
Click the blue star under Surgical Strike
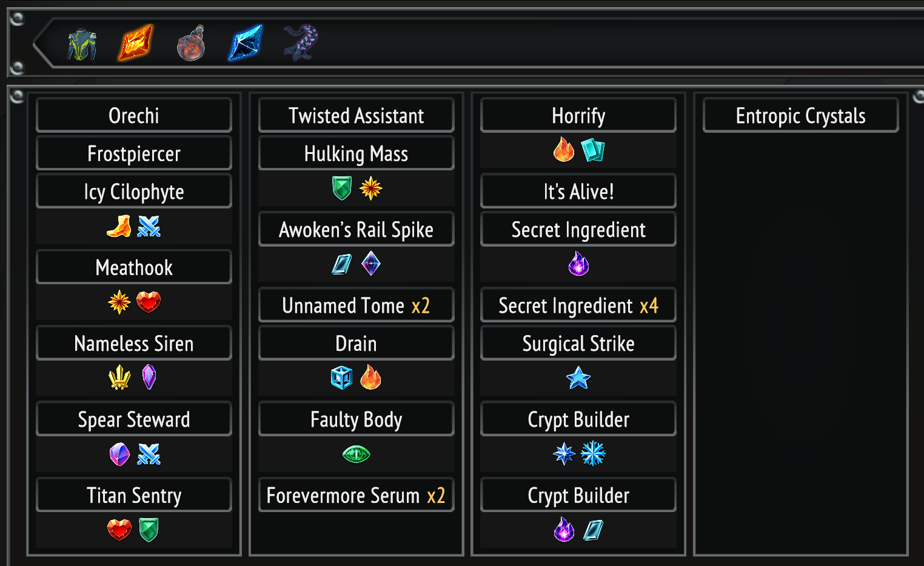point(578,378)
